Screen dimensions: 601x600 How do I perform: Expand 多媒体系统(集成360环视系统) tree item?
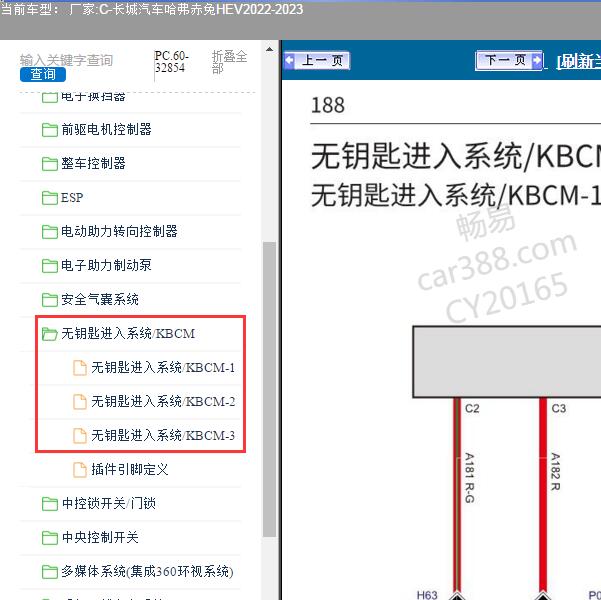tap(147, 571)
